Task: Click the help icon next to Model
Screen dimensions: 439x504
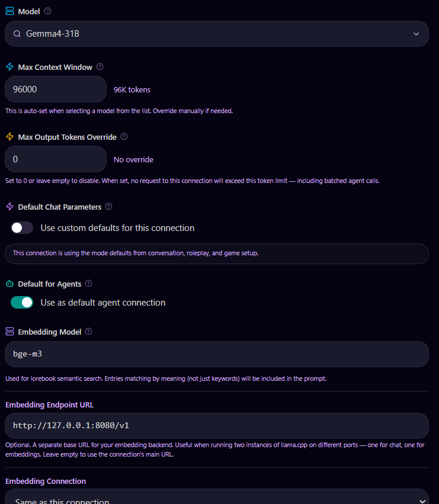Action: (47, 11)
